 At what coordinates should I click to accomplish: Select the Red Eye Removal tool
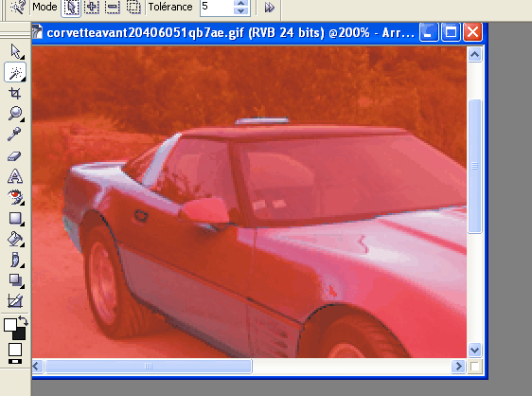[x=15, y=197]
